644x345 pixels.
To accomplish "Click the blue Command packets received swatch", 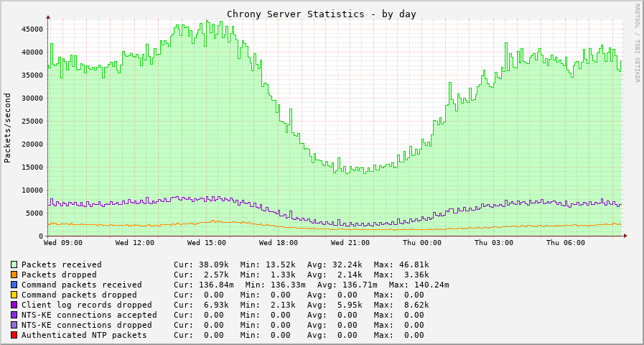I will [x=14, y=285].
